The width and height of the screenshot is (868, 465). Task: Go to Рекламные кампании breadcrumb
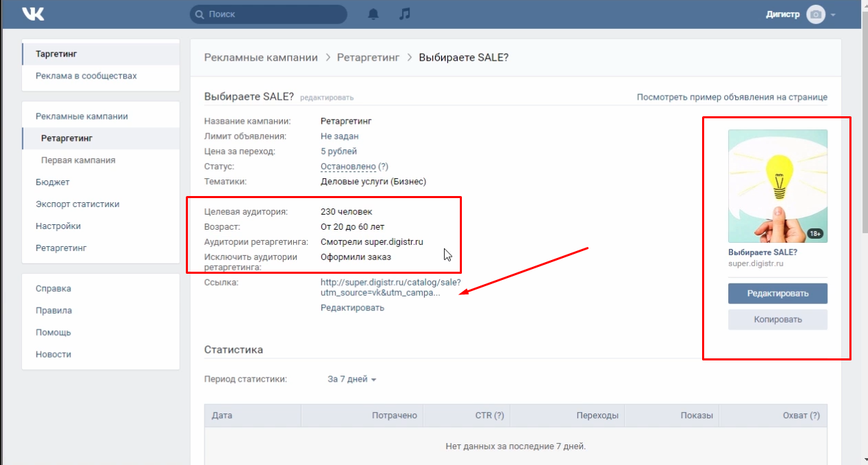[261, 57]
